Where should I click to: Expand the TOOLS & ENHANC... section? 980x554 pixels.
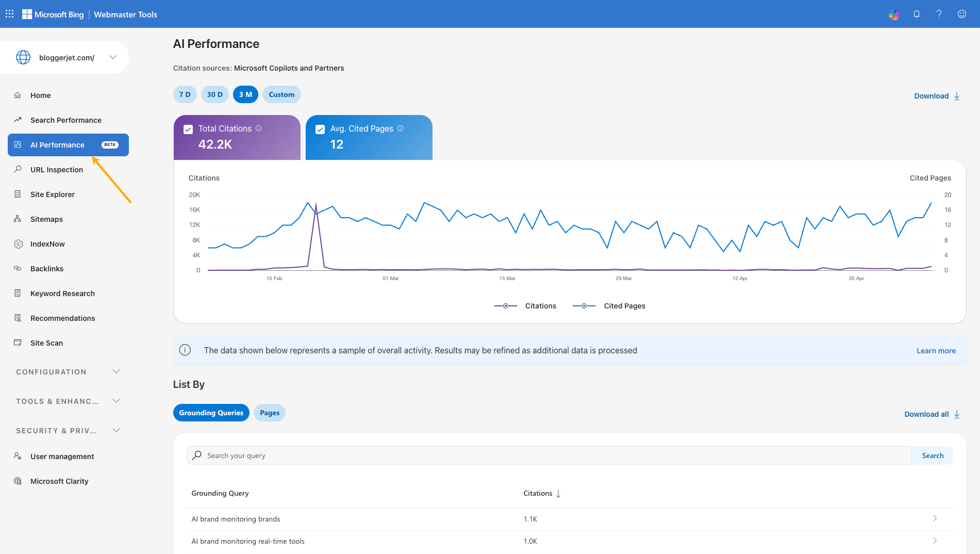pos(68,401)
